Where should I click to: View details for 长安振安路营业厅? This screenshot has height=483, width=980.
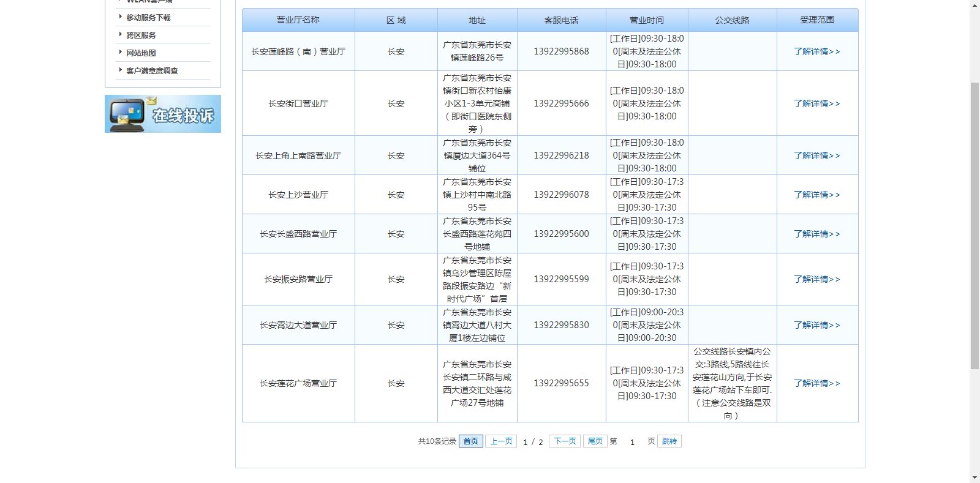[817, 279]
